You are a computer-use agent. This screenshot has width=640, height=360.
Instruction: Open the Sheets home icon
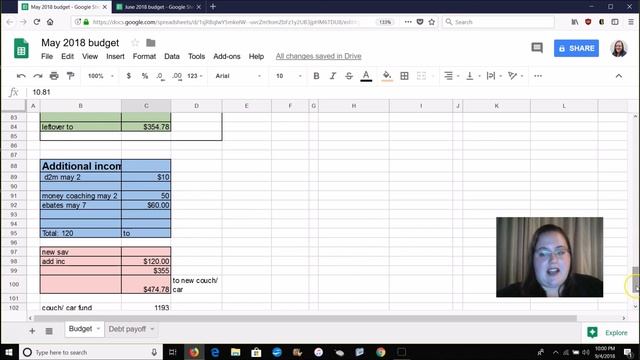[x=21, y=49]
